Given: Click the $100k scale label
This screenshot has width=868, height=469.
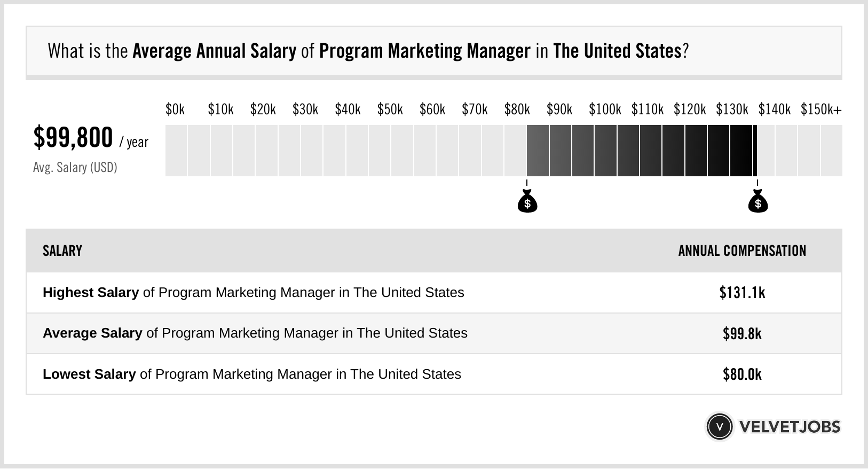Looking at the screenshot, I should (x=605, y=110).
